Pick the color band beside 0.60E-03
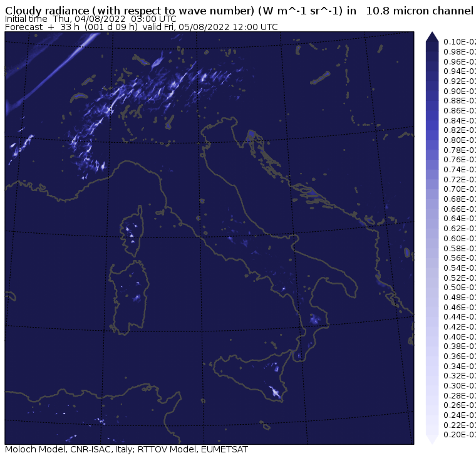Viewport: 476px width, 458px height. tap(432, 243)
